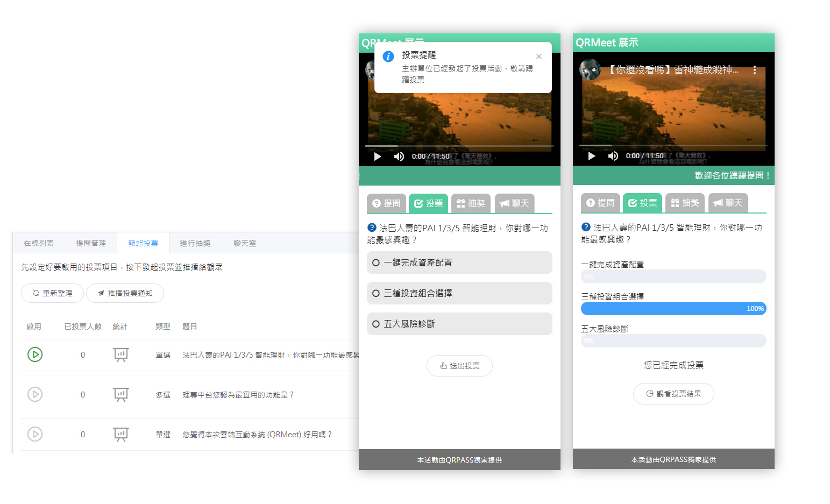This screenshot has width=830, height=504.
Task: Click the 觀看投票結果 button
Action: click(673, 394)
